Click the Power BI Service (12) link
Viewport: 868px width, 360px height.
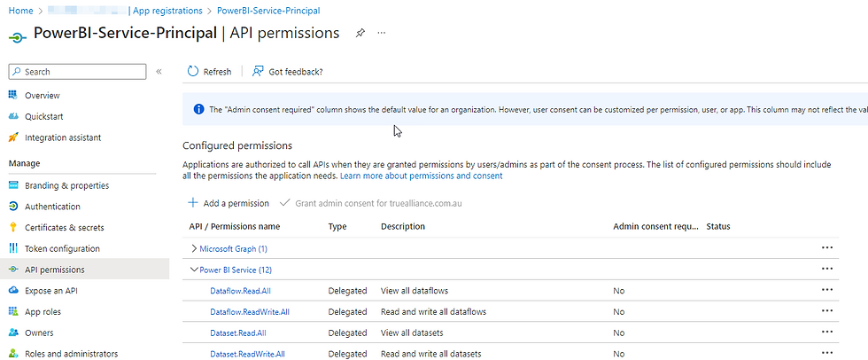(x=236, y=270)
